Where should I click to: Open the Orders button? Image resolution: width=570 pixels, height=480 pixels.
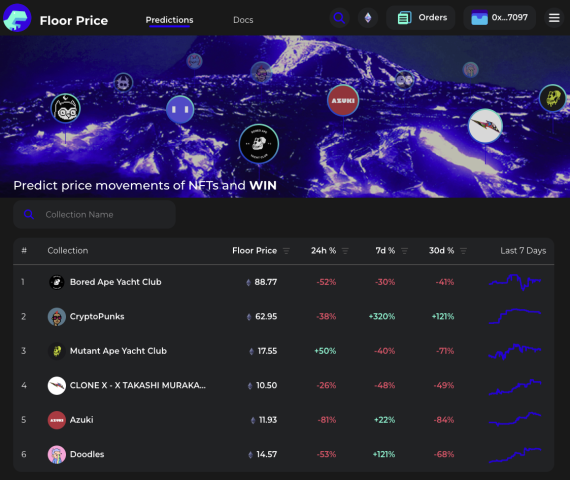(421, 17)
